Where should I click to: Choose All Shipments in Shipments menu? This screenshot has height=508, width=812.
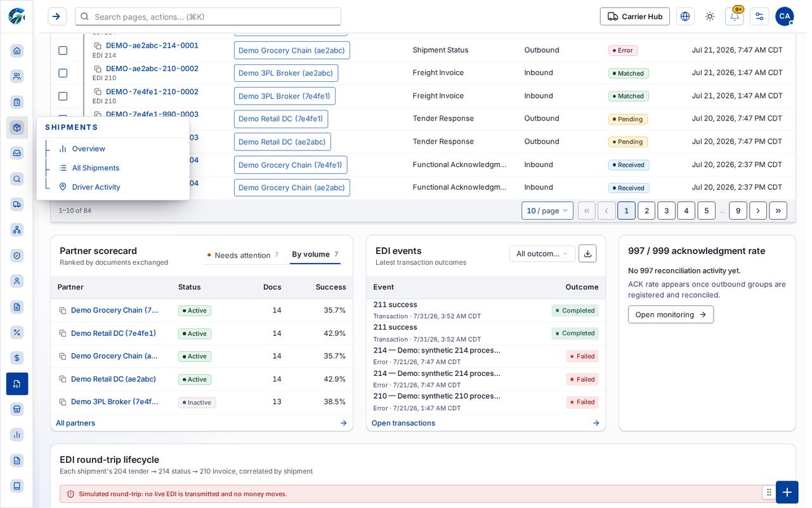point(96,168)
